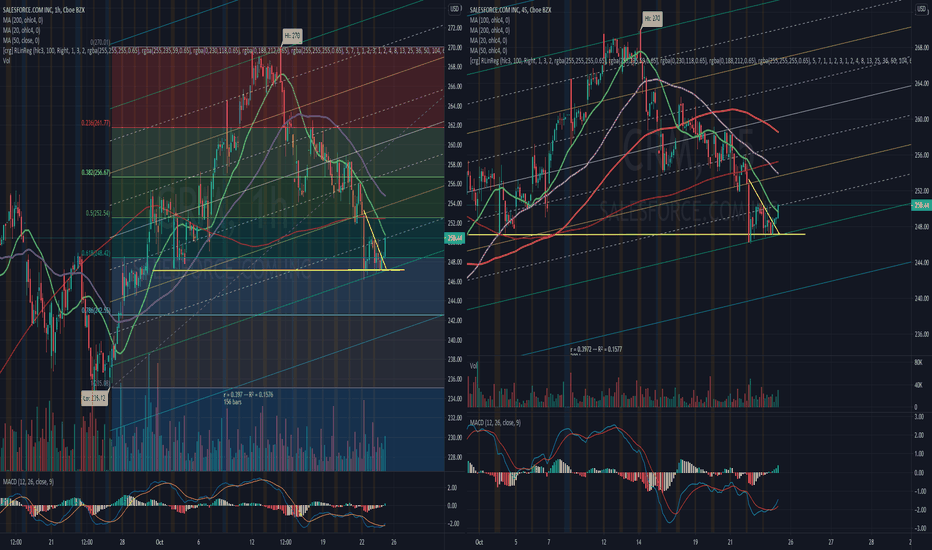Select the yellow horizontal support line on 45-minute chart

pyautogui.click(x=637, y=235)
